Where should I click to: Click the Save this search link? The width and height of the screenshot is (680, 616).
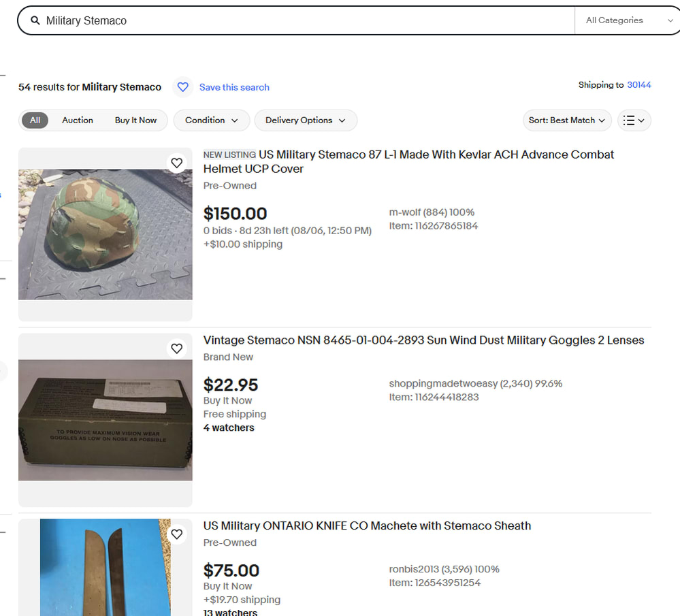click(234, 87)
